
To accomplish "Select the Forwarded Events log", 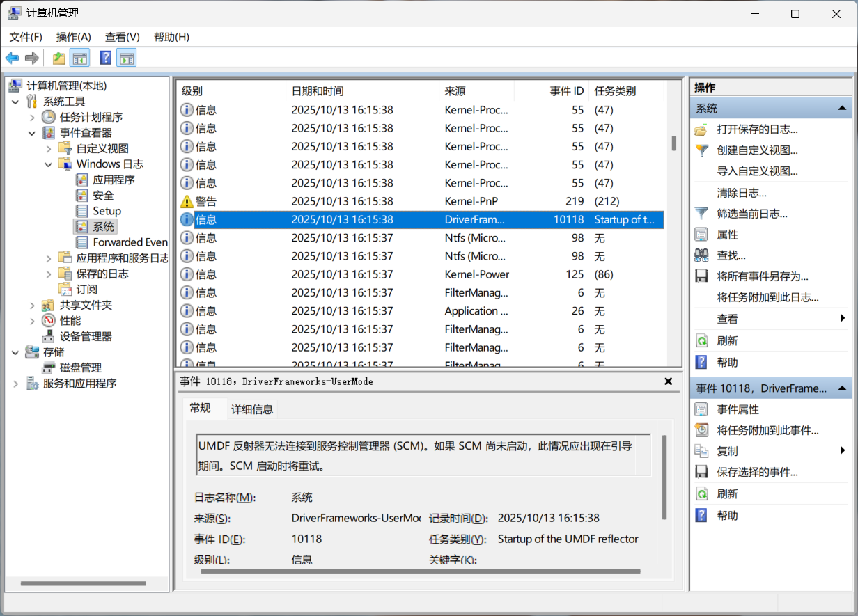I will pyautogui.click(x=130, y=242).
